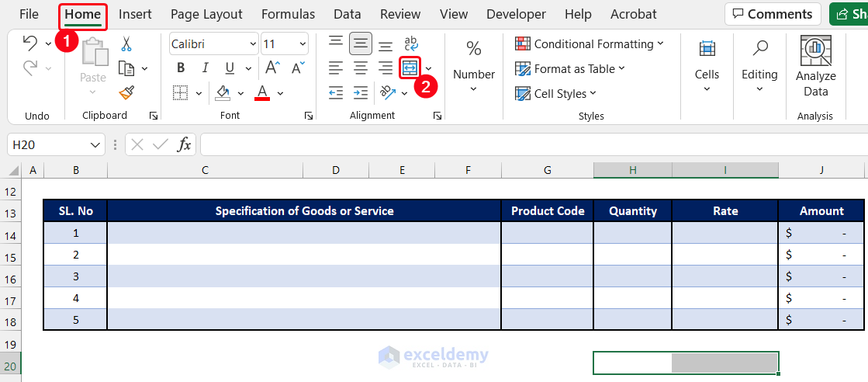Toggle Middle Align for the cell

tap(361, 44)
